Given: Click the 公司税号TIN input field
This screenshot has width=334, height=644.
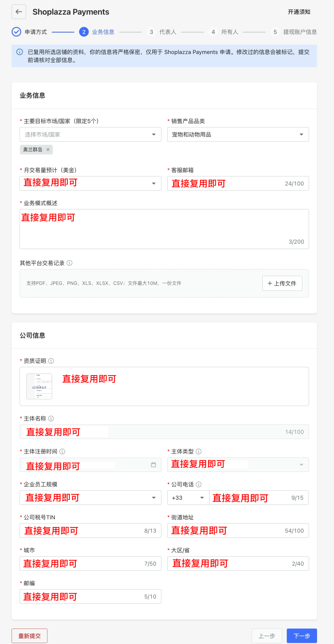Looking at the screenshot, I should 90,531.
